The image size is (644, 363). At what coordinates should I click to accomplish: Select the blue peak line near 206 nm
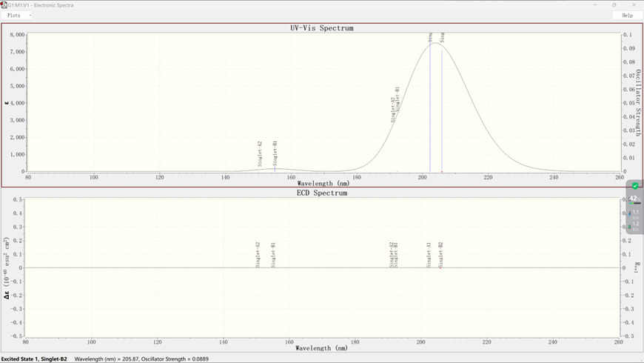click(442, 110)
